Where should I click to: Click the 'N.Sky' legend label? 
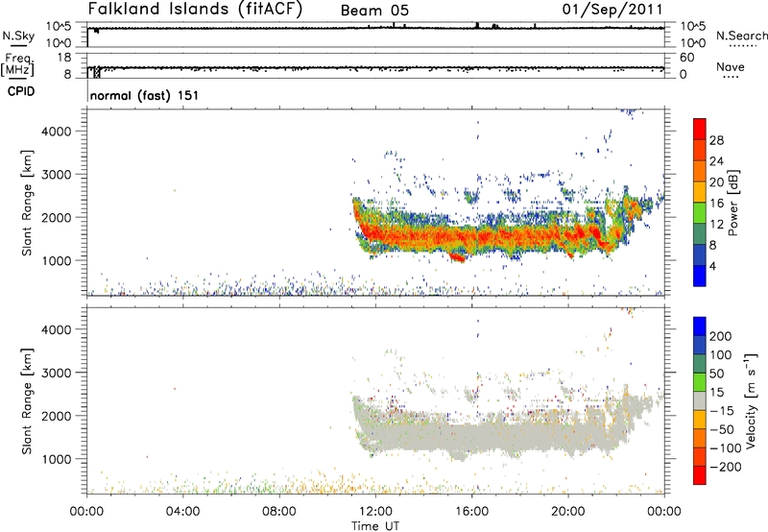[18, 36]
